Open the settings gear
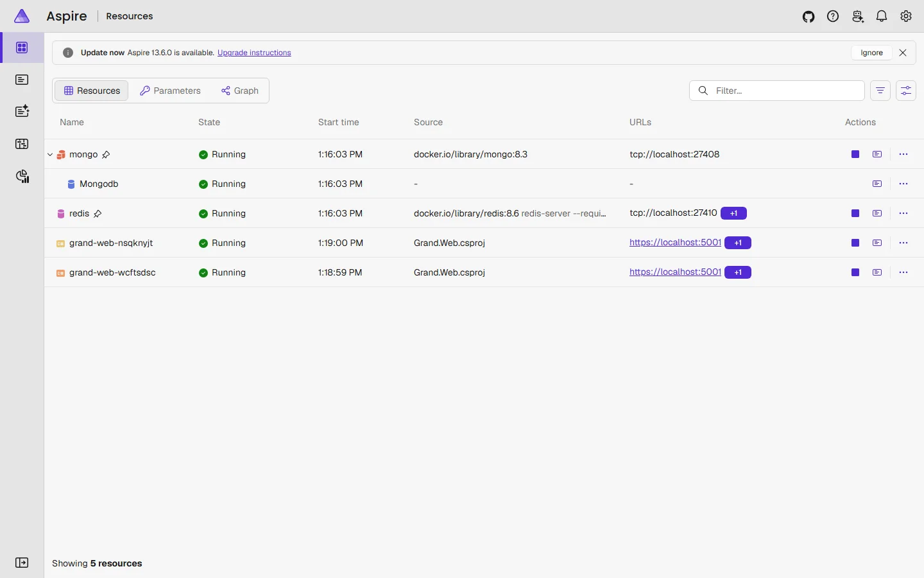Screen dimensions: 924x578 pos(906,17)
